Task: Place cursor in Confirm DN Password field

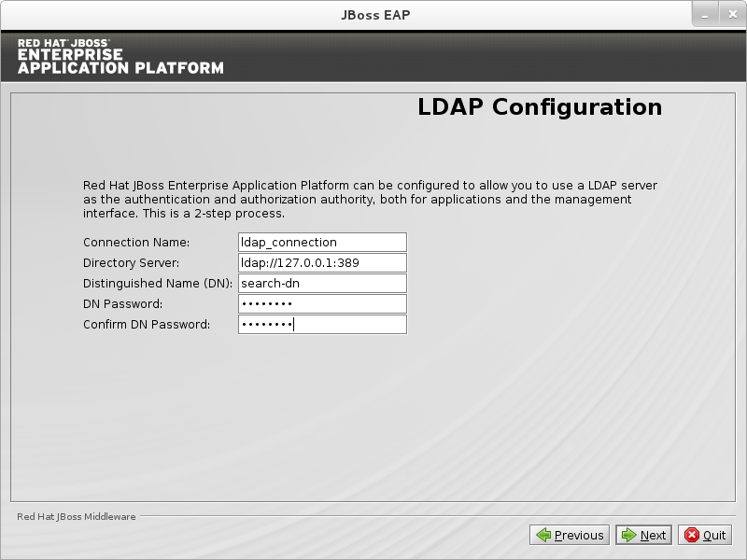Action: (322, 325)
